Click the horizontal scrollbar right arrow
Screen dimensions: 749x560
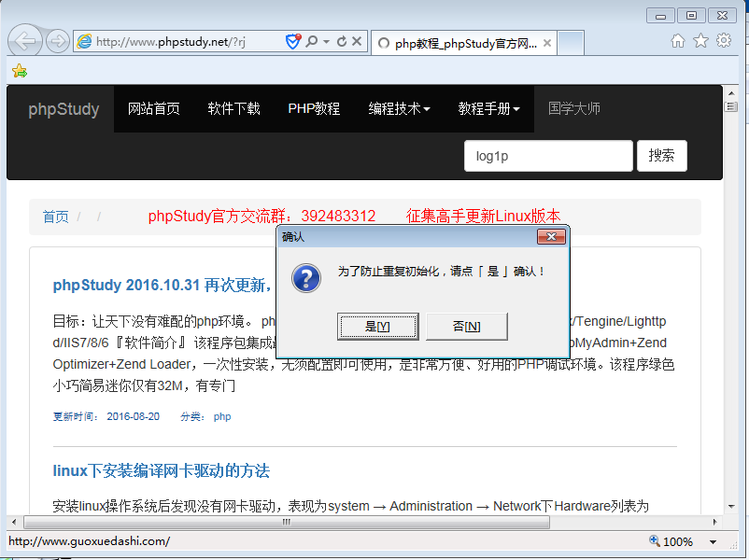click(714, 522)
